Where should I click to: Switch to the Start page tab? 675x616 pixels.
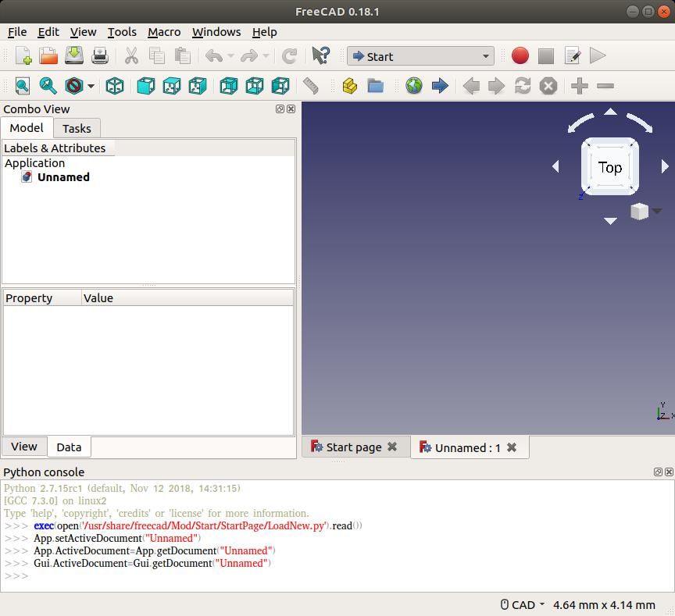click(x=354, y=447)
